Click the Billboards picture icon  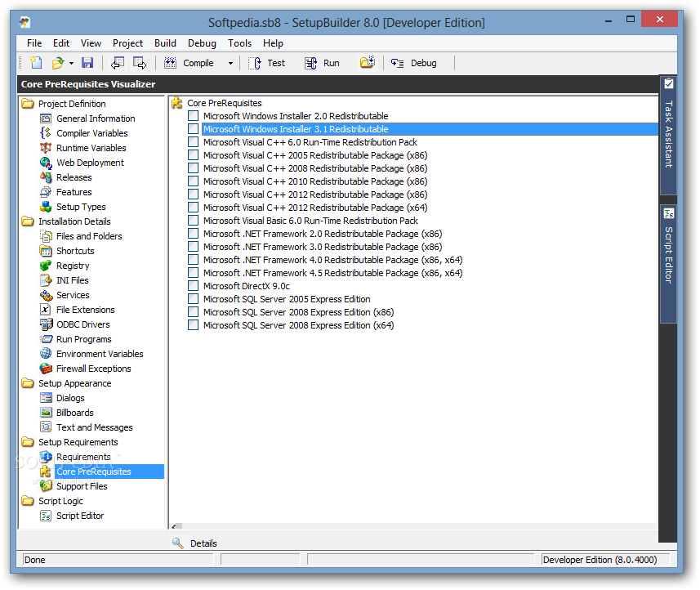point(46,412)
